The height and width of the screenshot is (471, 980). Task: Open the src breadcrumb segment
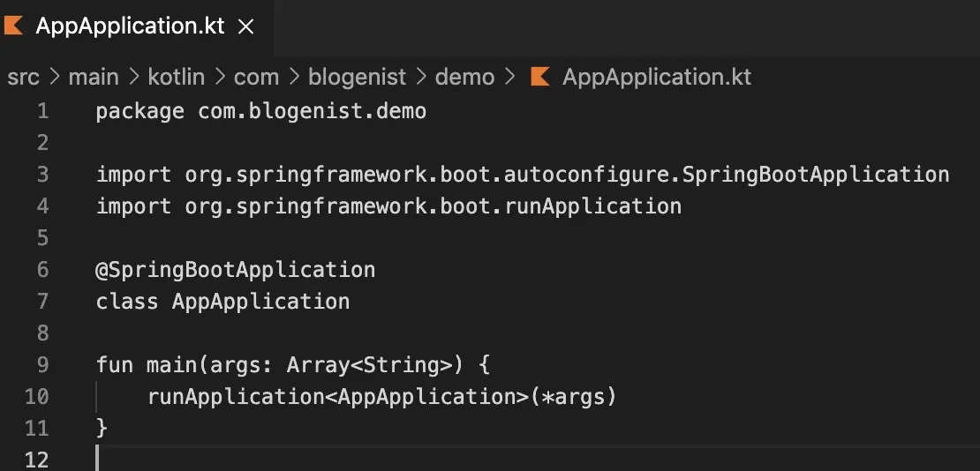coord(23,77)
